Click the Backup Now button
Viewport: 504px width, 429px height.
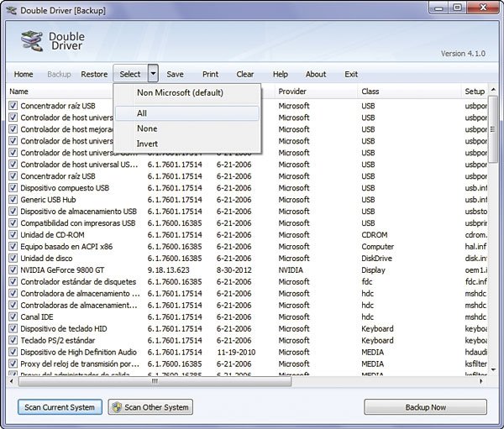coord(425,407)
